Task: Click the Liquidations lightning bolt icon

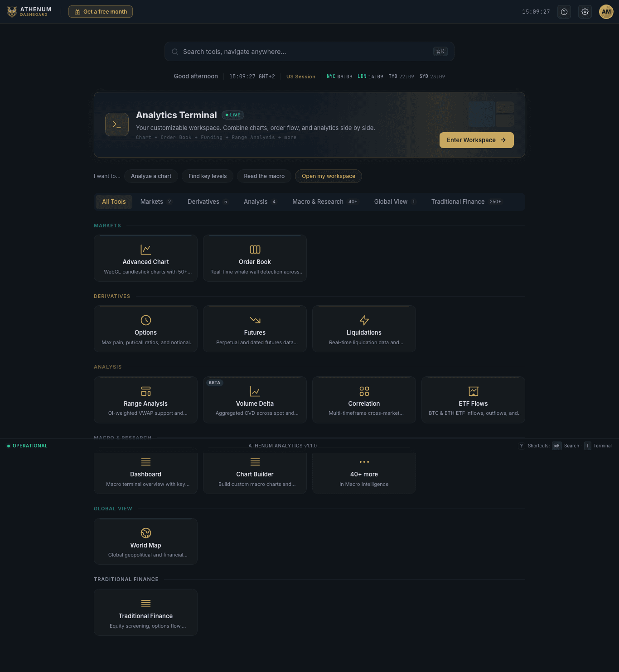Action: tap(364, 320)
